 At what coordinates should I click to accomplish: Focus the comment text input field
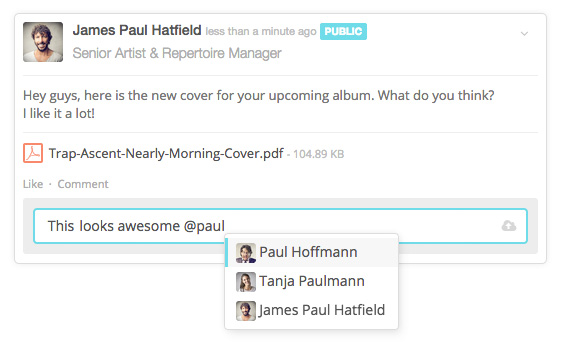tap(280, 226)
